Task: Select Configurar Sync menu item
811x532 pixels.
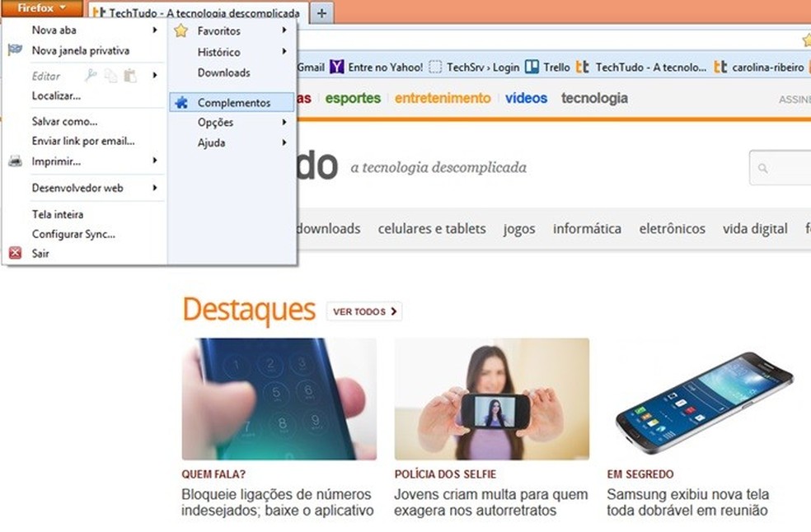Action: click(x=73, y=234)
